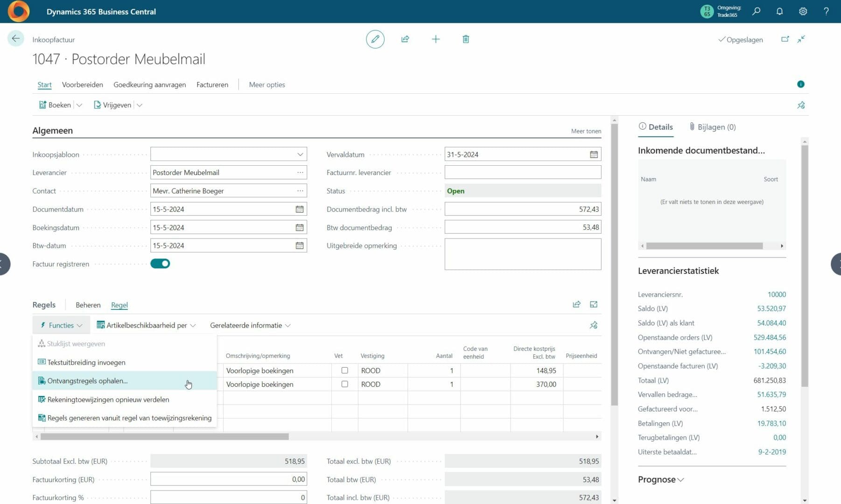This screenshot has width=841, height=504.
Task: Open the Beheren lines menu
Action: pyautogui.click(x=88, y=305)
